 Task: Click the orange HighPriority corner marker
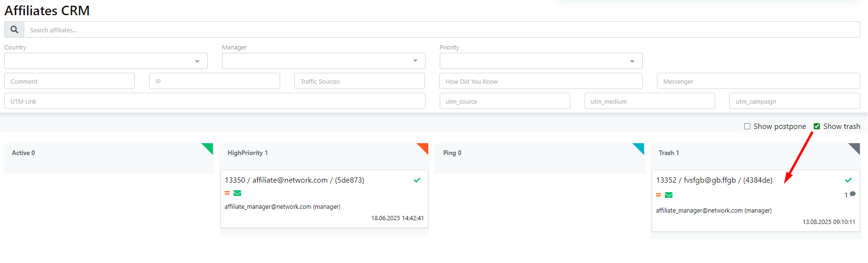(424, 147)
